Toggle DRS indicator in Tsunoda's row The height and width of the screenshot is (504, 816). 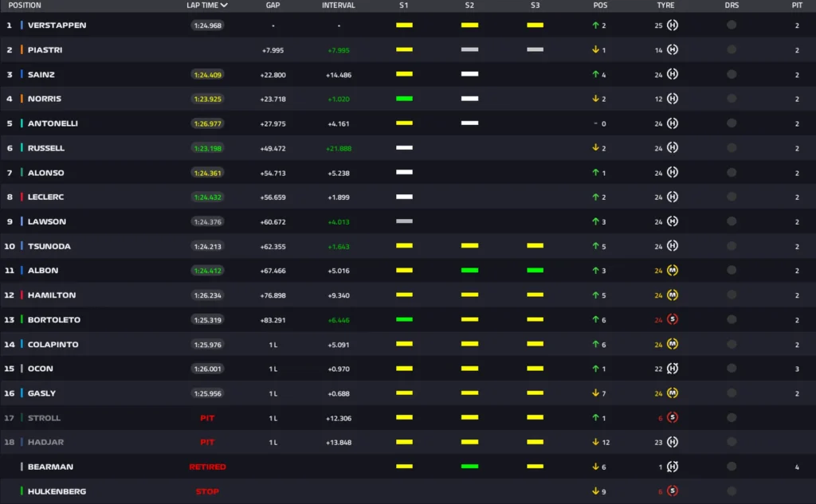[732, 246]
